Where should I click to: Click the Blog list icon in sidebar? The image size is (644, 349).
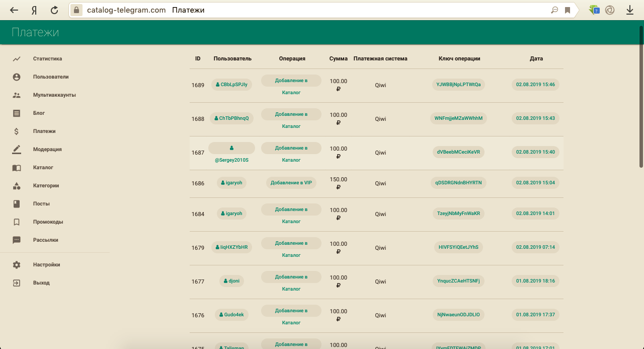point(17,113)
